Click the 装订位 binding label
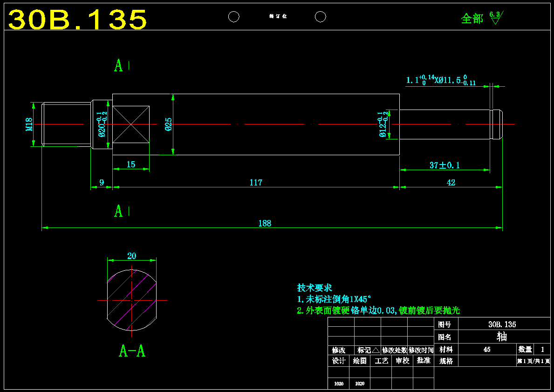 pos(278,17)
